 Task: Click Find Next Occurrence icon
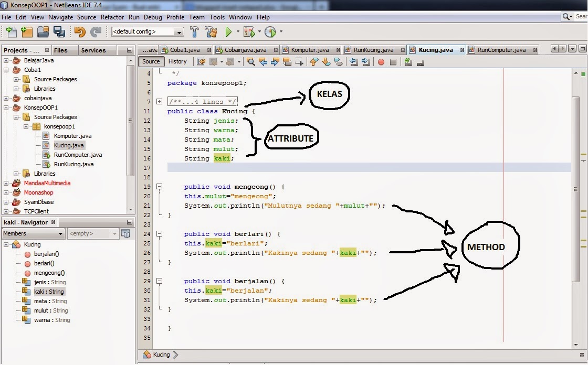point(275,62)
